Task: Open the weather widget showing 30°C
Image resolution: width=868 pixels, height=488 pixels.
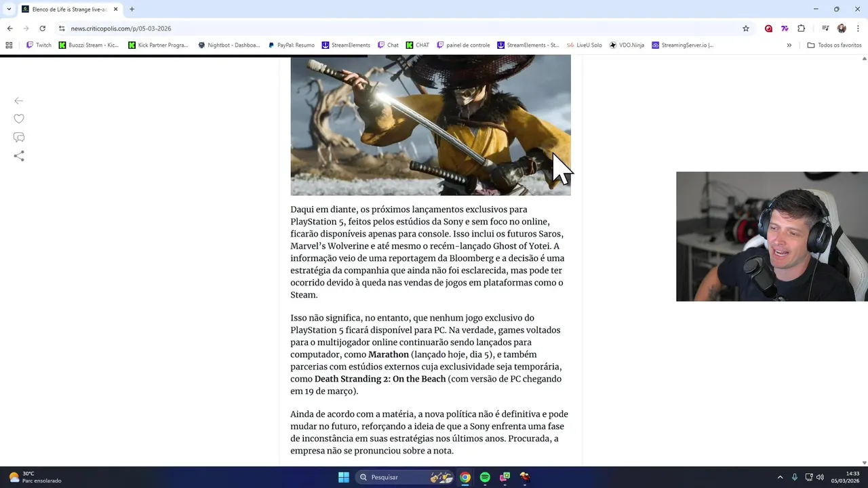Action: tap(35, 477)
